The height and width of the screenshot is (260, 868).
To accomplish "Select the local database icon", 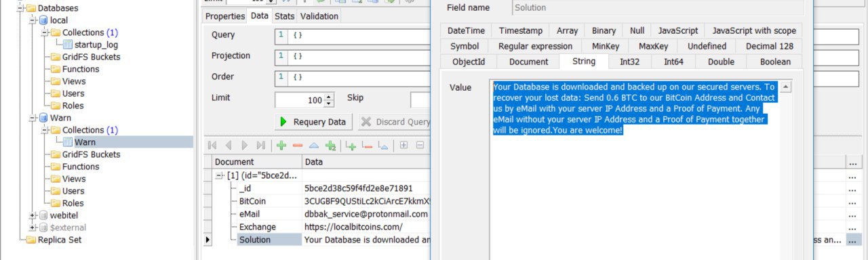I will point(43,20).
